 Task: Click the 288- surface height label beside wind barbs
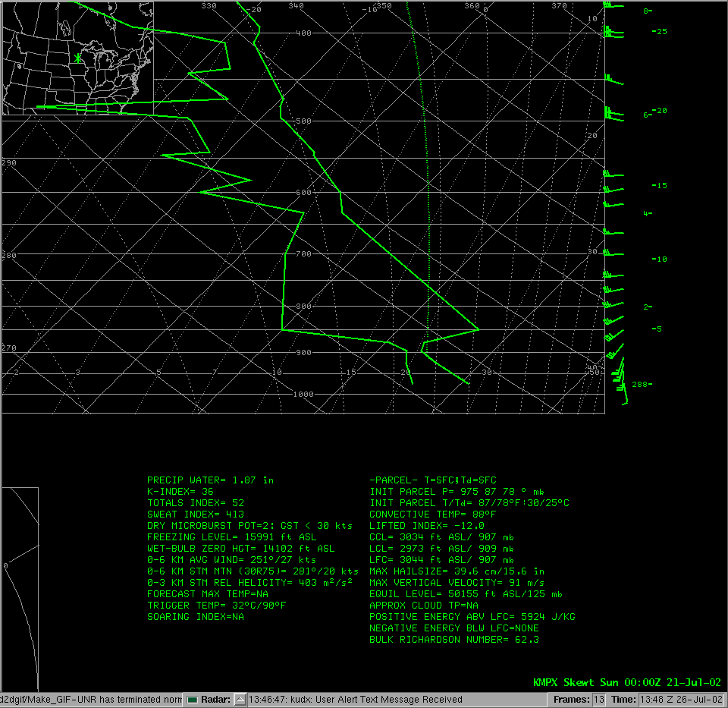642,385
